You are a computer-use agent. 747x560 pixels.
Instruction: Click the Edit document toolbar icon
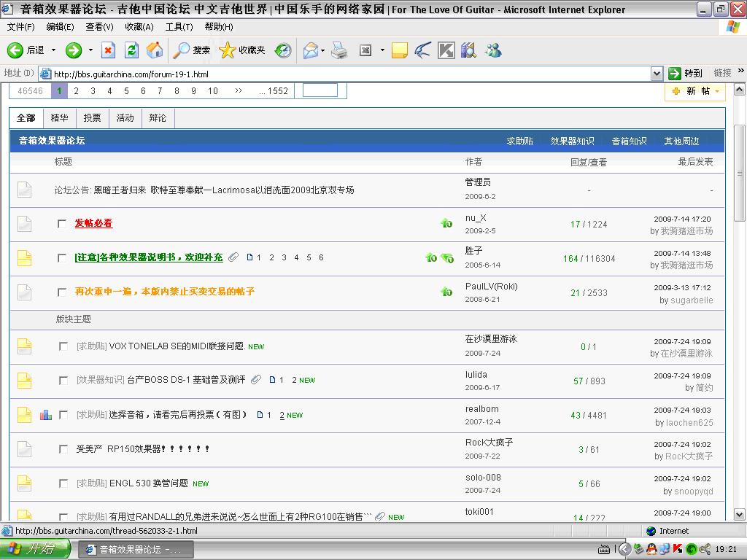(x=365, y=50)
